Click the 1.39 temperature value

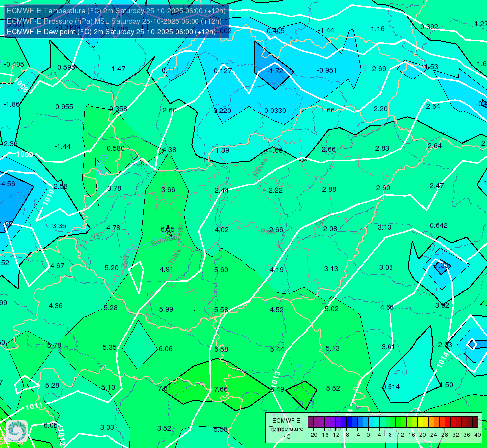click(222, 150)
